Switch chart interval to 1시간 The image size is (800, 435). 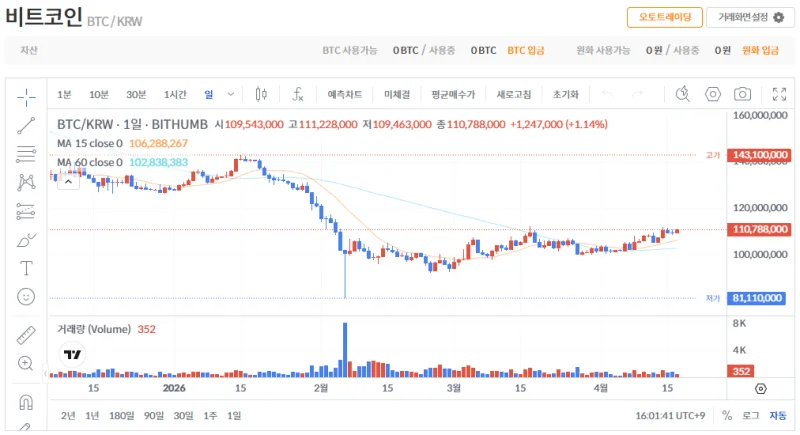click(x=175, y=94)
